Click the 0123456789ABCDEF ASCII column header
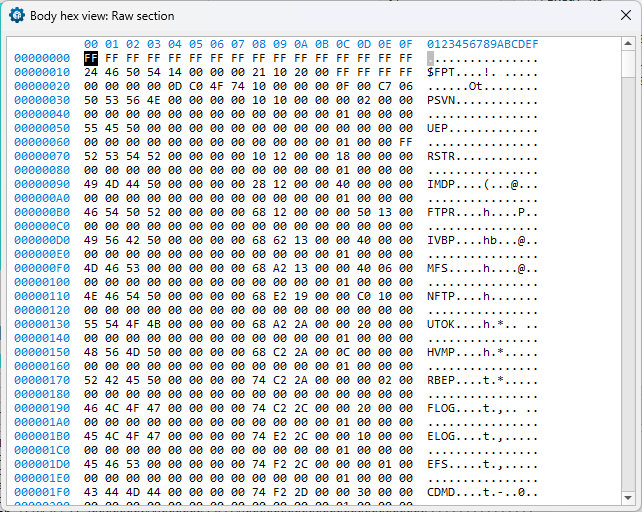The image size is (642, 512). click(483, 44)
